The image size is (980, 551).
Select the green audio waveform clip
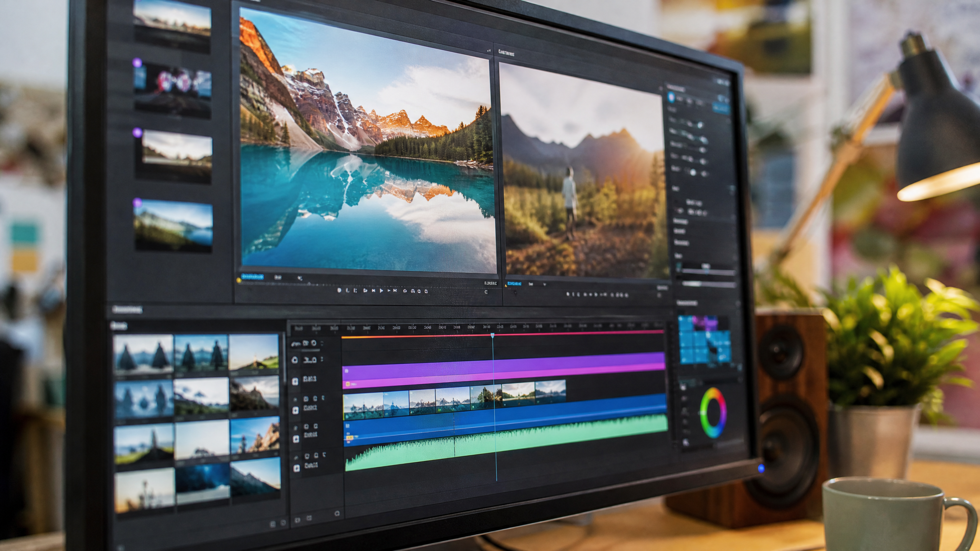506,442
